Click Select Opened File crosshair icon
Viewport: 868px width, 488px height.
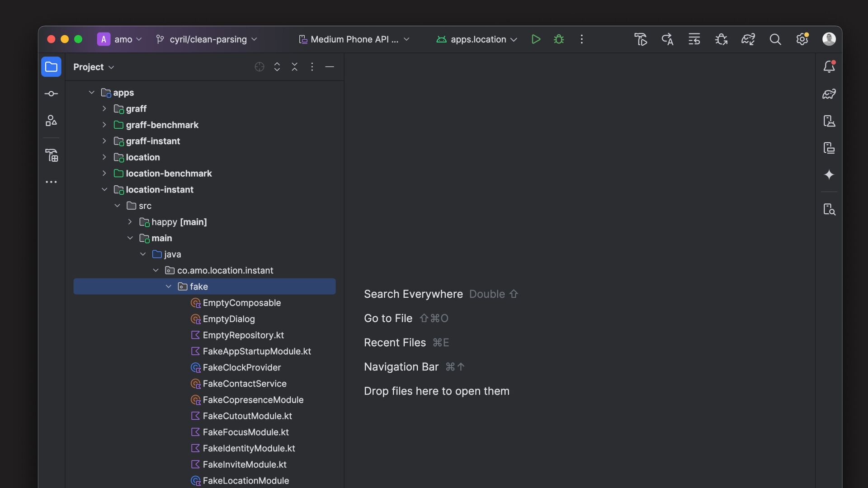click(x=259, y=67)
